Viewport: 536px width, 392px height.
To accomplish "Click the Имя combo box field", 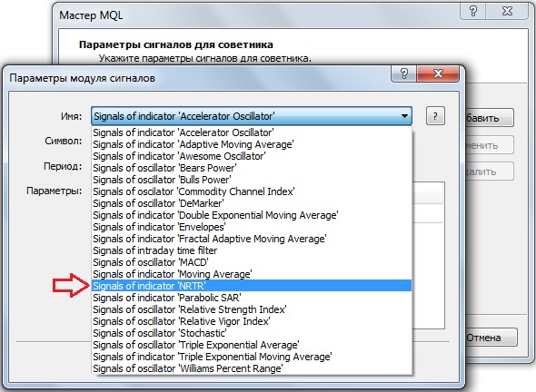I will (x=252, y=116).
